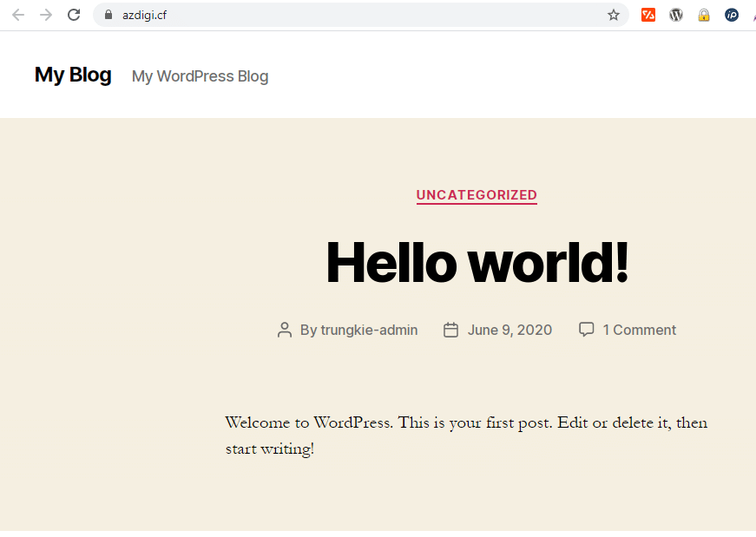
Task: Click the speech bubble comment icon
Action: click(586, 330)
